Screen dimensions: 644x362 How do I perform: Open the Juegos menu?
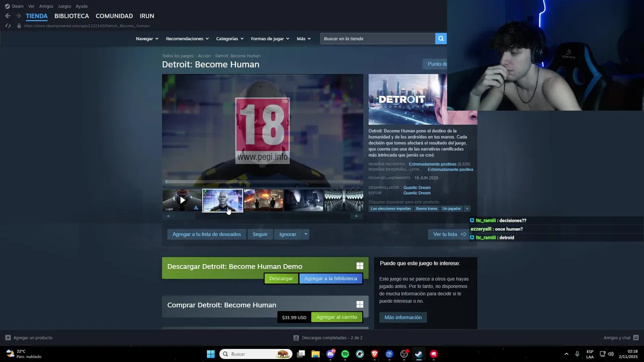click(x=64, y=6)
